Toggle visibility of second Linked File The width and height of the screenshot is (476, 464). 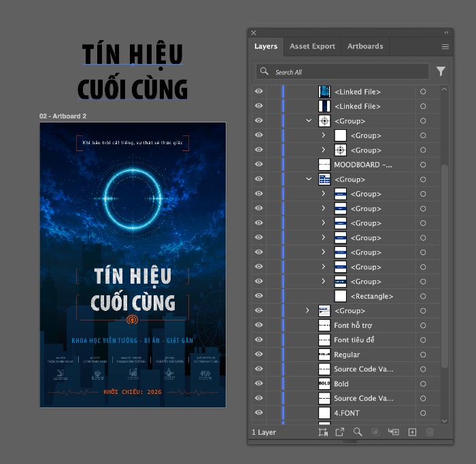[x=258, y=105]
